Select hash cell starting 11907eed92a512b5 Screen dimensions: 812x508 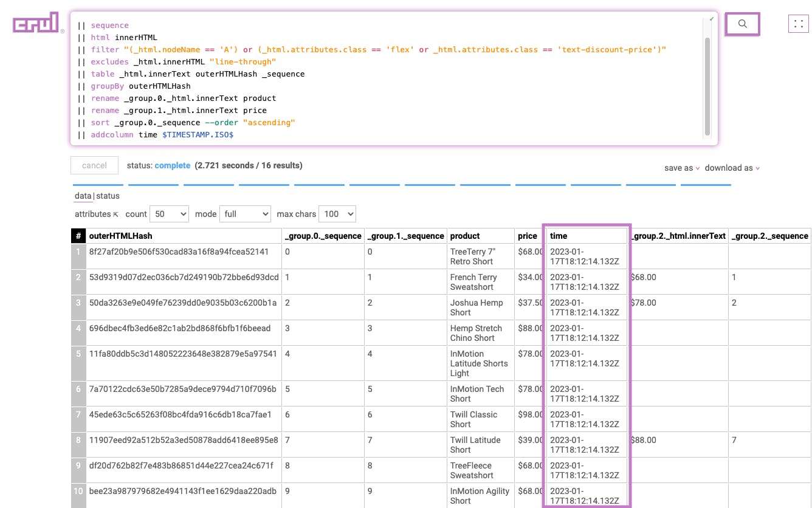point(183,445)
